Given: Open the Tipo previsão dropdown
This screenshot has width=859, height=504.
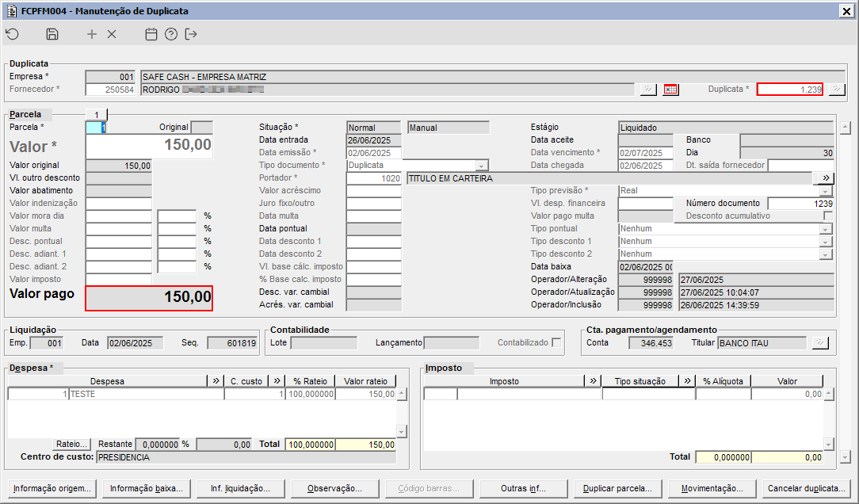Looking at the screenshot, I should click(827, 191).
